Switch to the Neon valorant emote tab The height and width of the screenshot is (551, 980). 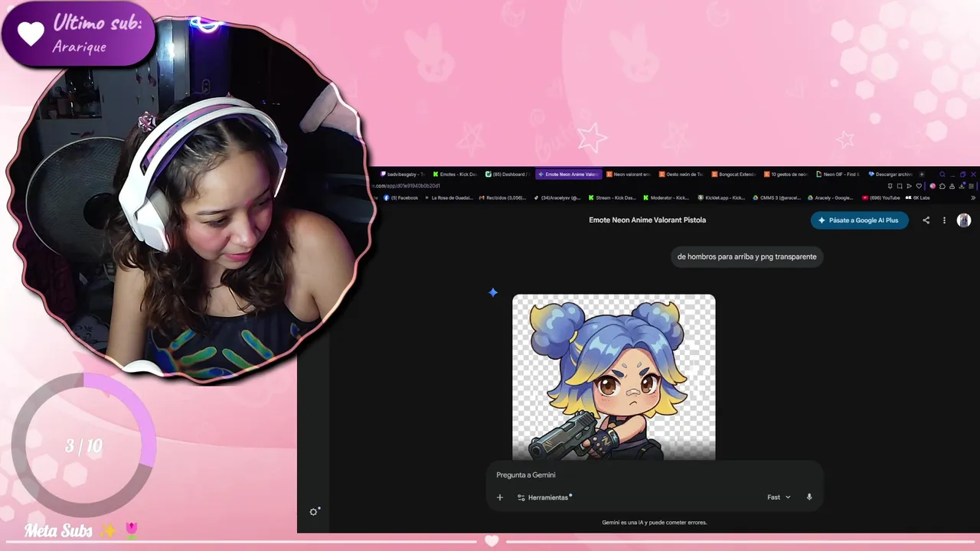629,174
